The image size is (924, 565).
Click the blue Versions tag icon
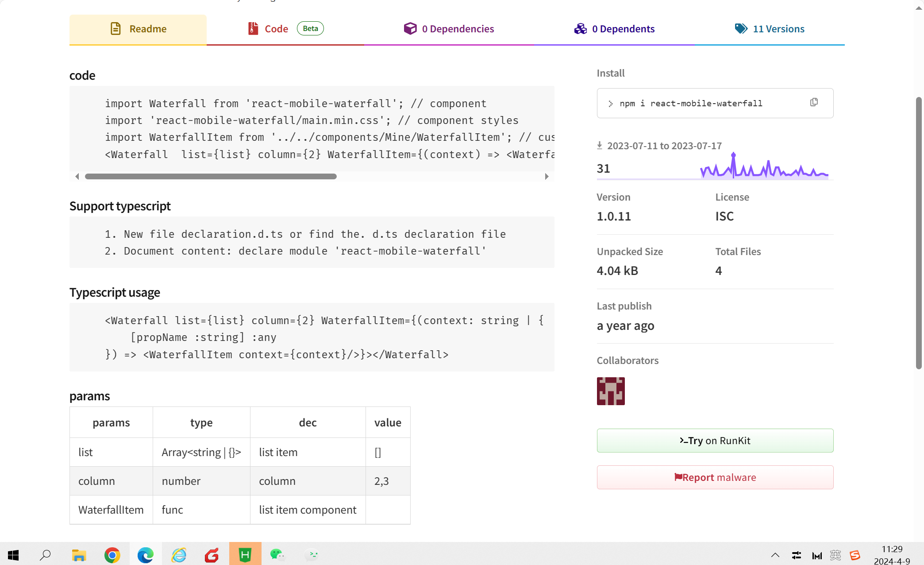741,29
